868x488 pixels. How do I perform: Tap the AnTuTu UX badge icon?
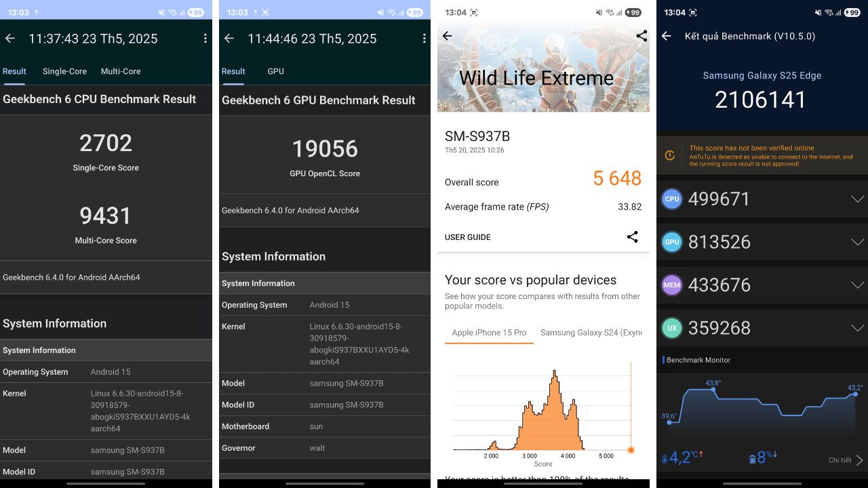coord(671,328)
